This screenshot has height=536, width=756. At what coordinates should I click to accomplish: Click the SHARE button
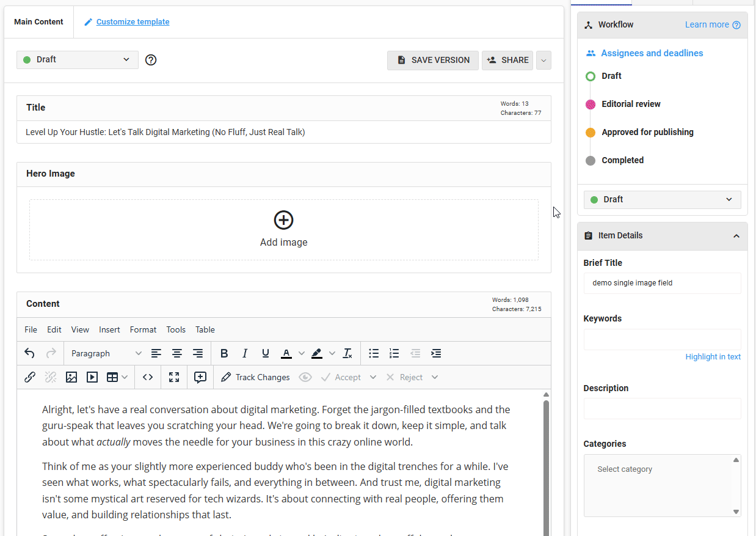pyautogui.click(x=507, y=60)
